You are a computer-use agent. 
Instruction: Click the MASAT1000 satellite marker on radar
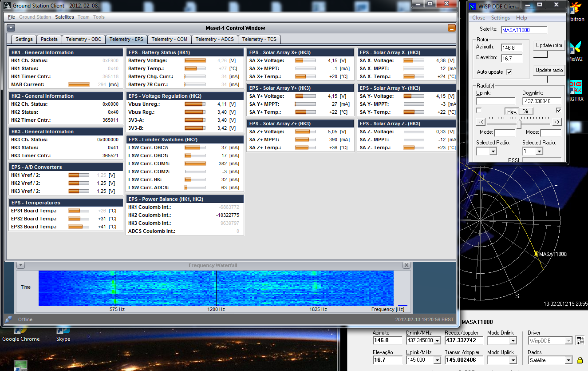coord(536,254)
